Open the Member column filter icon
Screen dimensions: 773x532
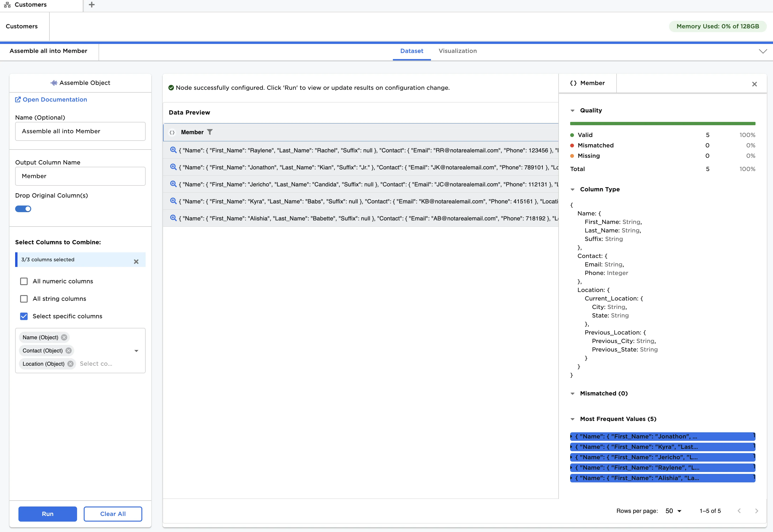(x=210, y=132)
